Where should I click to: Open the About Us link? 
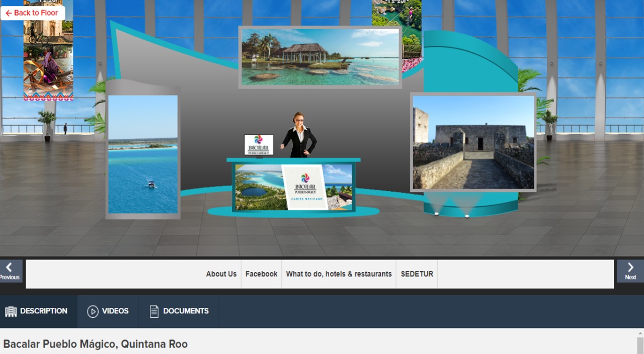(x=221, y=274)
